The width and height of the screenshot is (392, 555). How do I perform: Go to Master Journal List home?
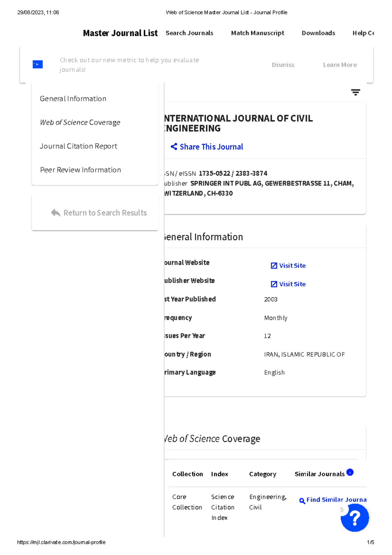120,33
